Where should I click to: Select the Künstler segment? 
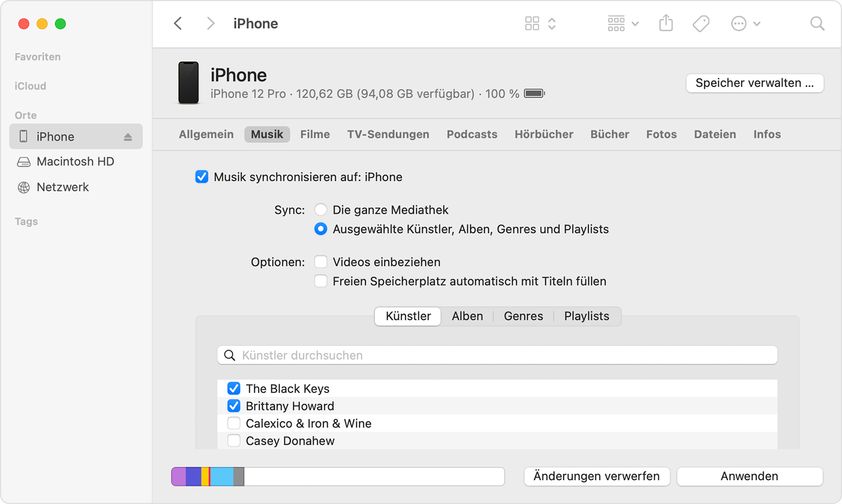click(408, 316)
